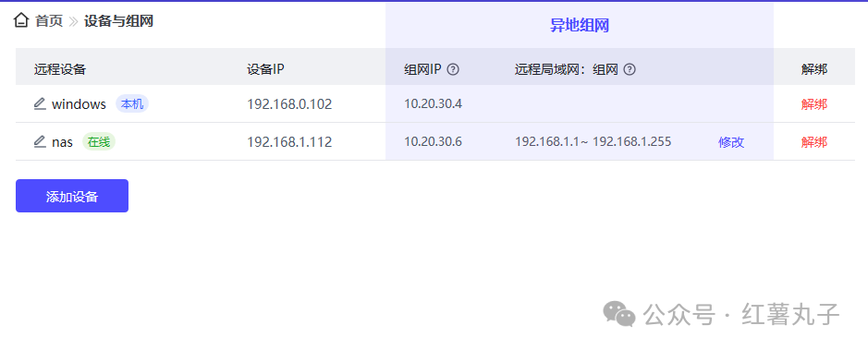Click the breadcrumb double-arrow separator
This screenshot has height=350, width=868.
pyautogui.click(x=74, y=21)
